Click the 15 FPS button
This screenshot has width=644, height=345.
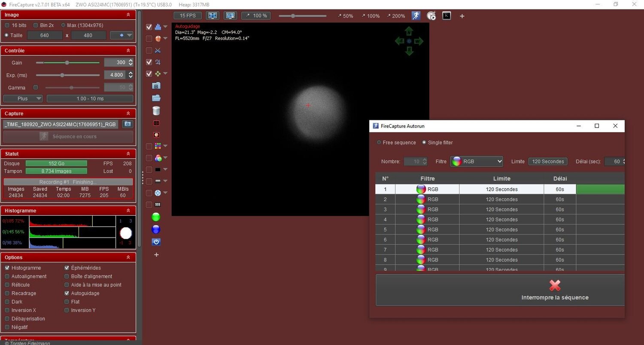click(187, 15)
